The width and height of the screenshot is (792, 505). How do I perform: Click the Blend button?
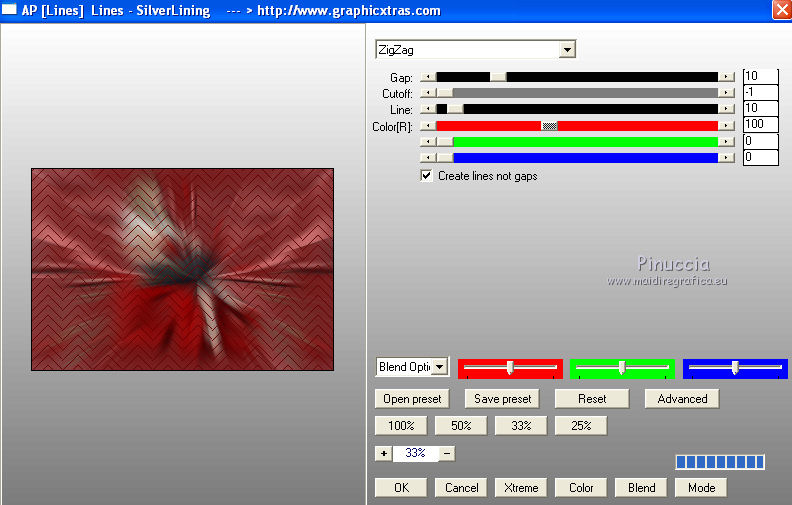pos(641,488)
